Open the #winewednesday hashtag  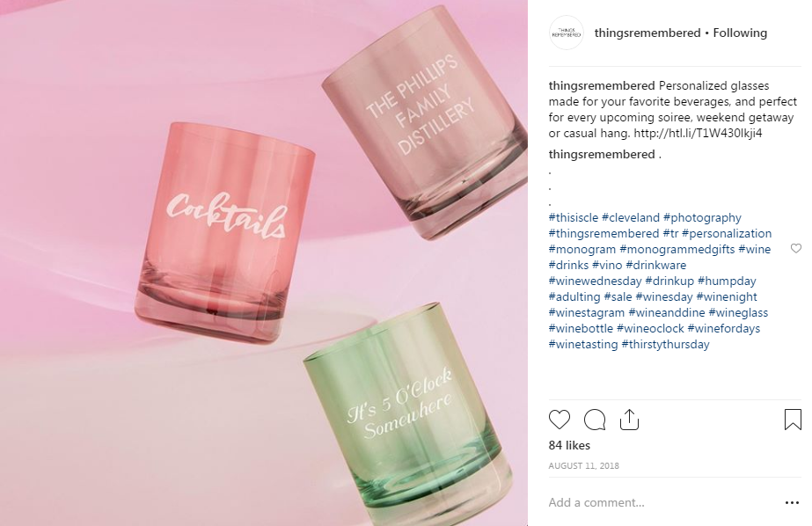(595, 281)
